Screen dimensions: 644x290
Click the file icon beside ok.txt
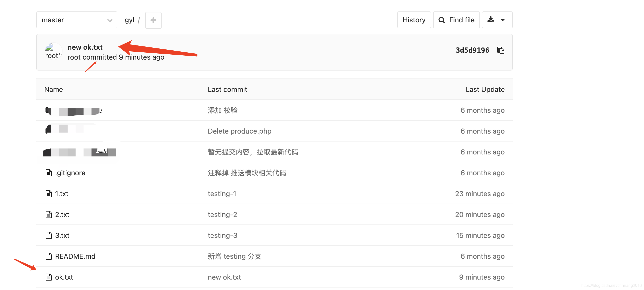coord(48,277)
